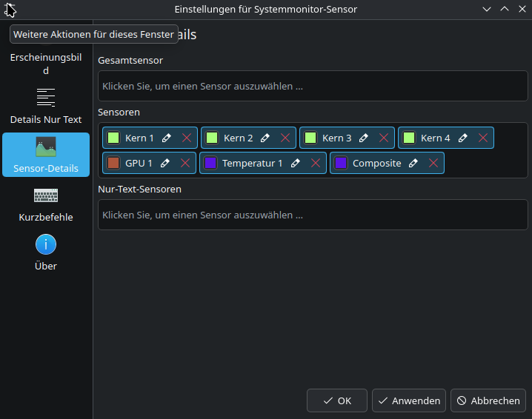The height and width of the screenshot is (419, 532).
Task: Edit the GPU 1 sensor label
Action: (165, 163)
